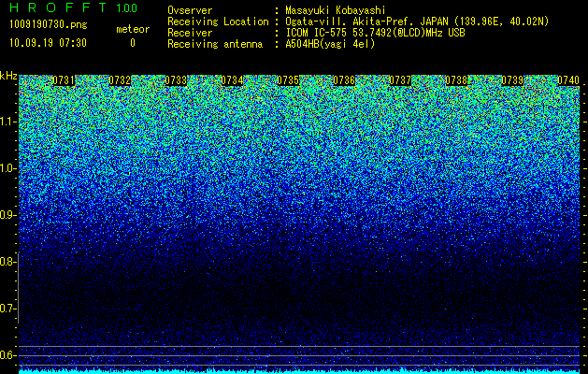This screenshot has width=588, height=374.
Task: Select the ICOM IC-575 53.7492 MHz USB text
Action: click(x=375, y=33)
